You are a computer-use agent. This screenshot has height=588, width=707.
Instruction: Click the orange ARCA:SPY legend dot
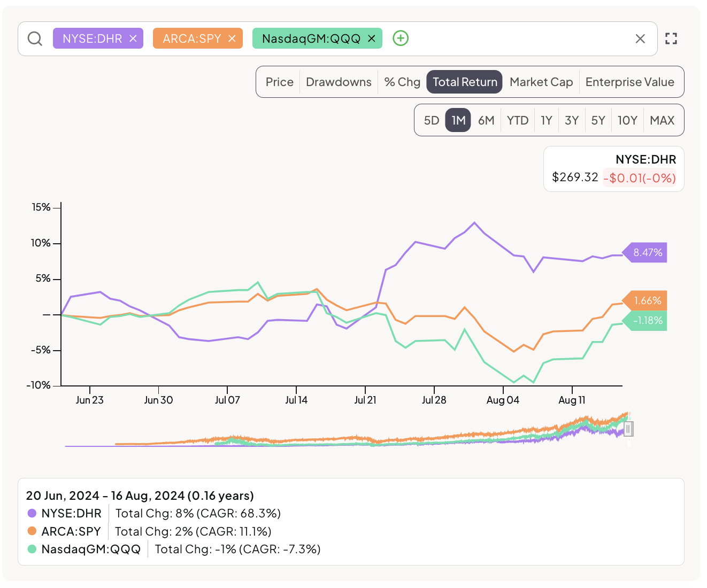point(32,531)
